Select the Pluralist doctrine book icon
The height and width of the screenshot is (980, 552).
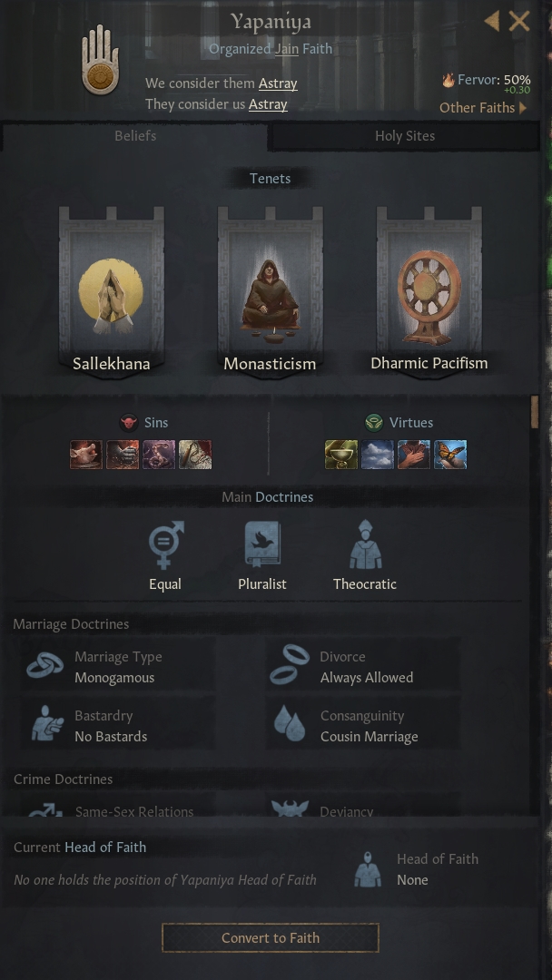[262, 544]
